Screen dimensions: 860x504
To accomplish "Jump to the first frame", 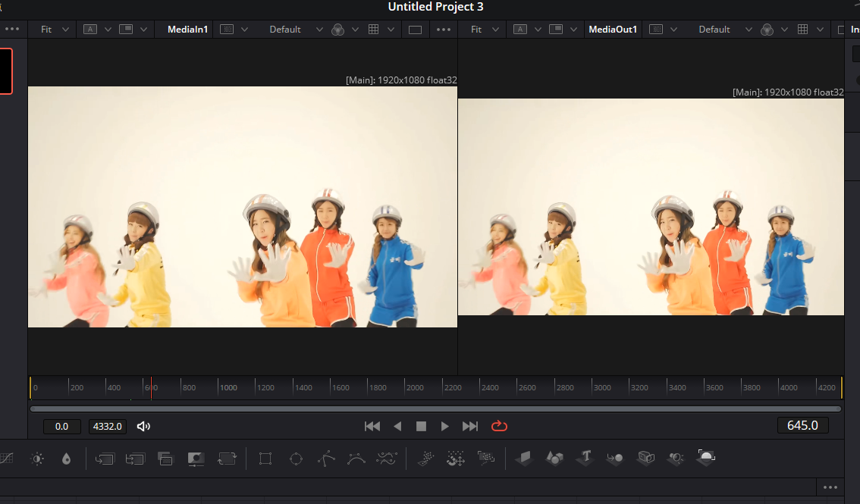I will pos(372,426).
